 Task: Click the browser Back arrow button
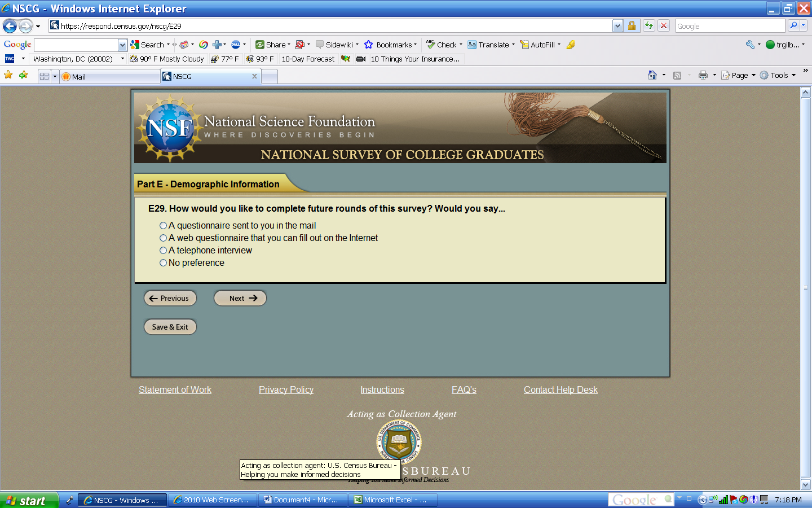[10, 26]
